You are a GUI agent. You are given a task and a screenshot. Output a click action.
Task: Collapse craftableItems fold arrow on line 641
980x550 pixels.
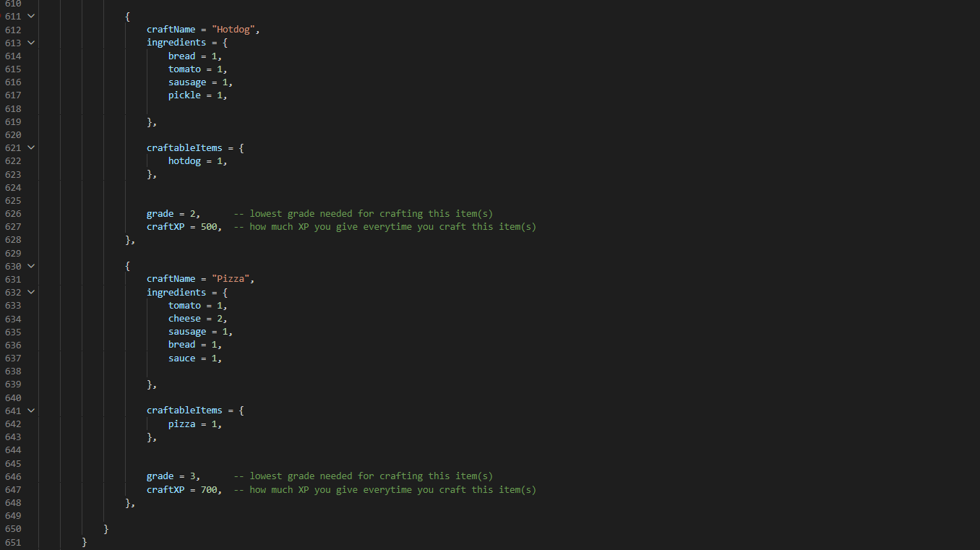(x=31, y=411)
